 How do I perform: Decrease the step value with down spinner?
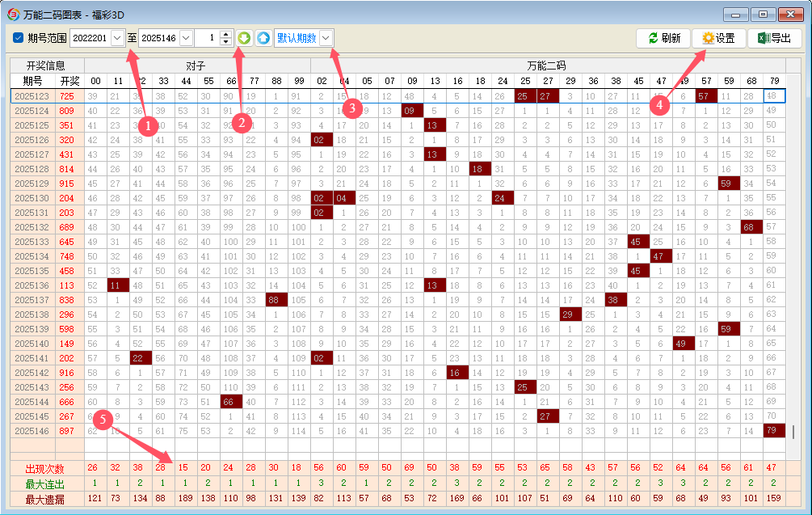pyautogui.click(x=226, y=42)
